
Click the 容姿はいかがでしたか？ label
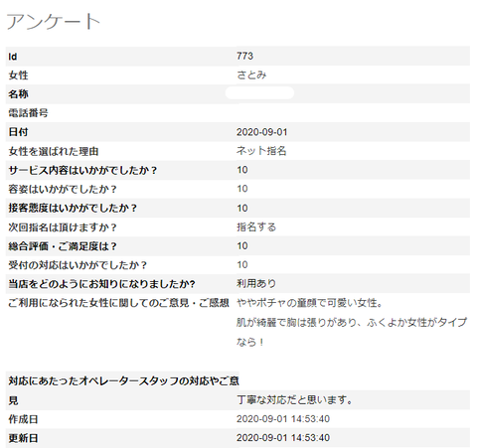63,189
